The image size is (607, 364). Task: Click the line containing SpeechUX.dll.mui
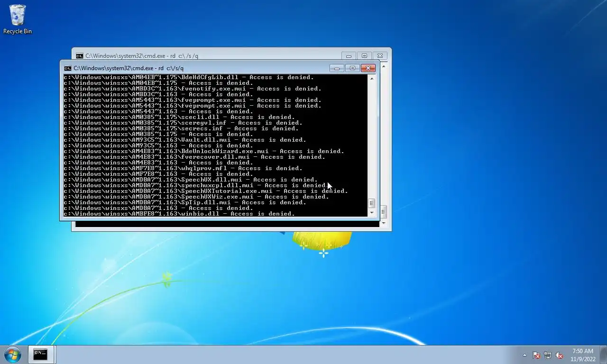pos(191,180)
